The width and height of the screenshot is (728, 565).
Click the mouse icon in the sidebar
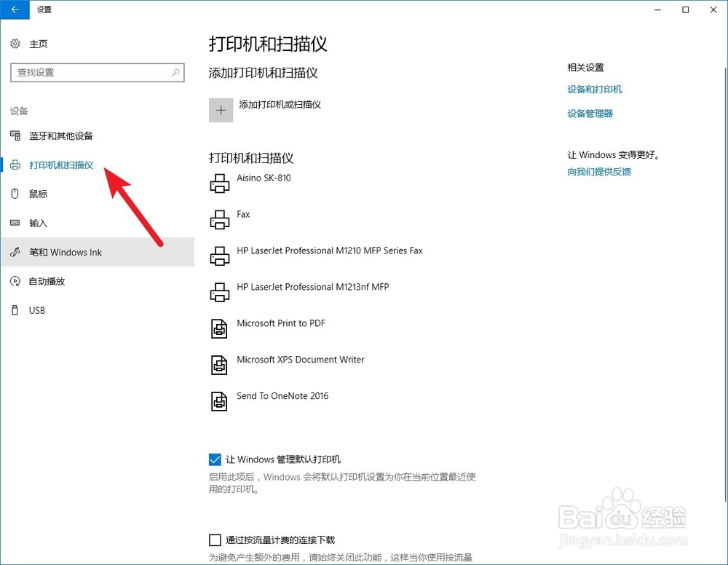(x=15, y=194)
